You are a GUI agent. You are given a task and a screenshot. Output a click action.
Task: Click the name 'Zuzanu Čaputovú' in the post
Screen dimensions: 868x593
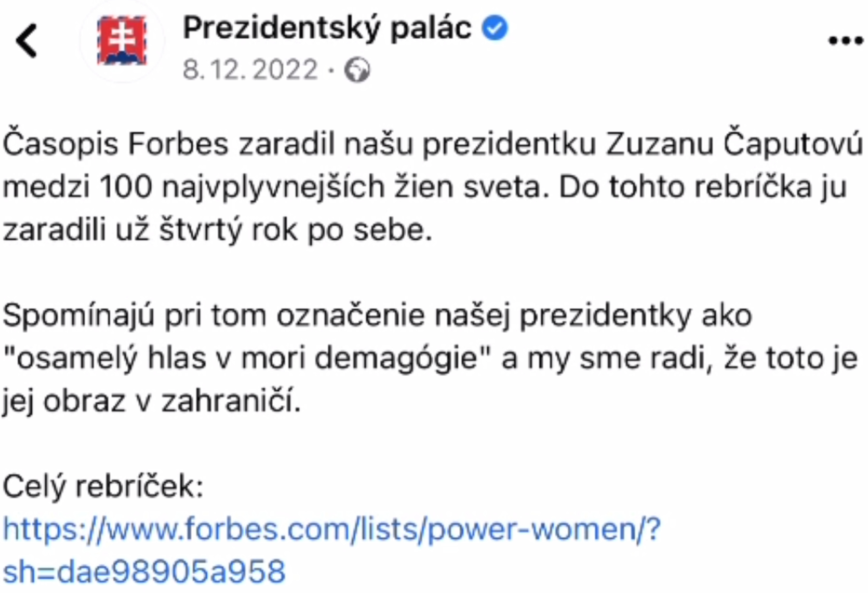pos(734,144)
